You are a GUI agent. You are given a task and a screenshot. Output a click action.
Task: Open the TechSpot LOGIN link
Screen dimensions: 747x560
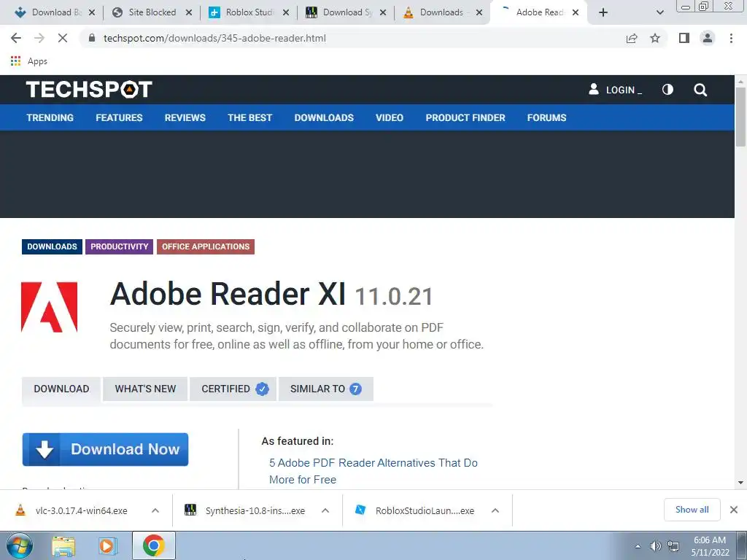(x=616, y=90)
